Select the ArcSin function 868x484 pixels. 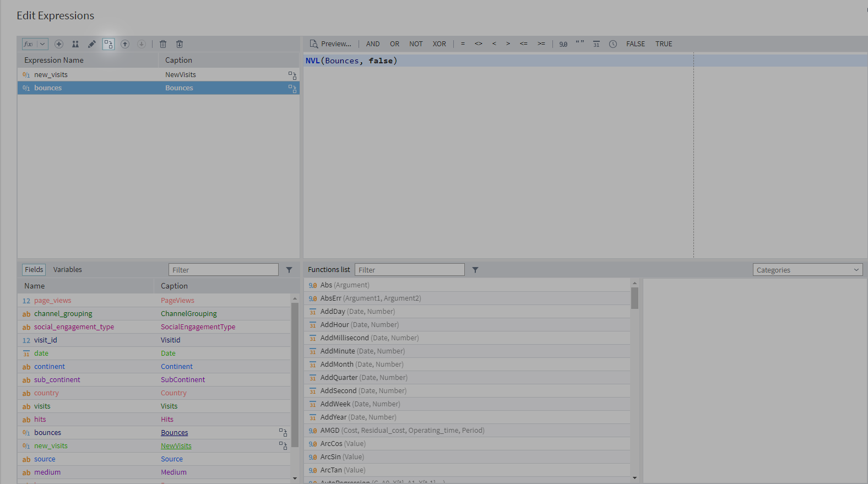467,457
